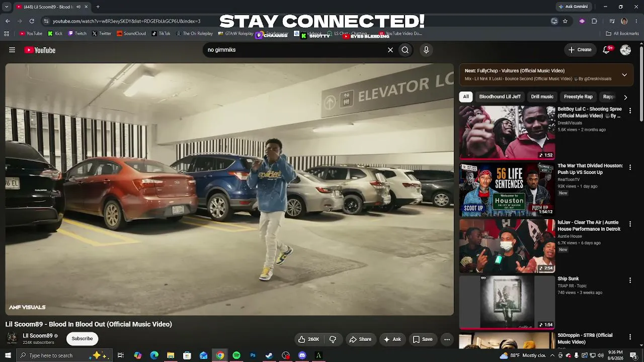
Task: Open Steam from the taskbar
Action: point(269,355)
